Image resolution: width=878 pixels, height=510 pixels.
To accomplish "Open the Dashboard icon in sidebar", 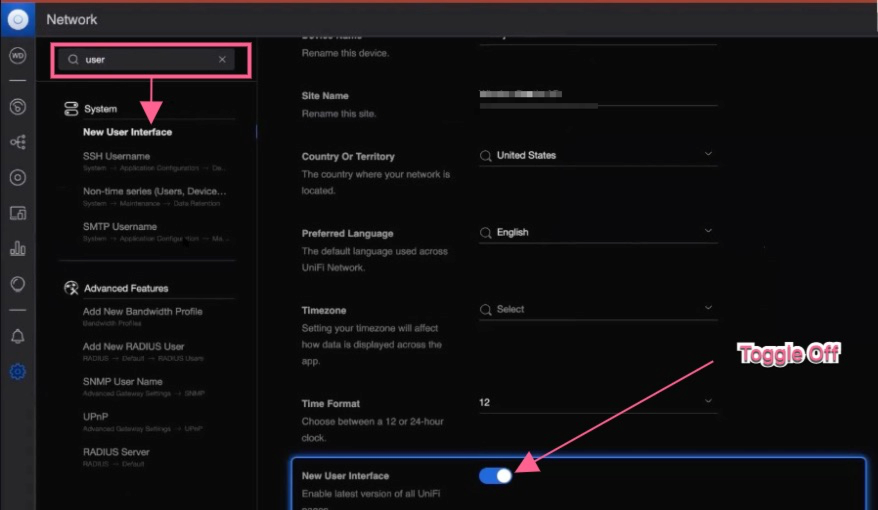I will point(17,106).
